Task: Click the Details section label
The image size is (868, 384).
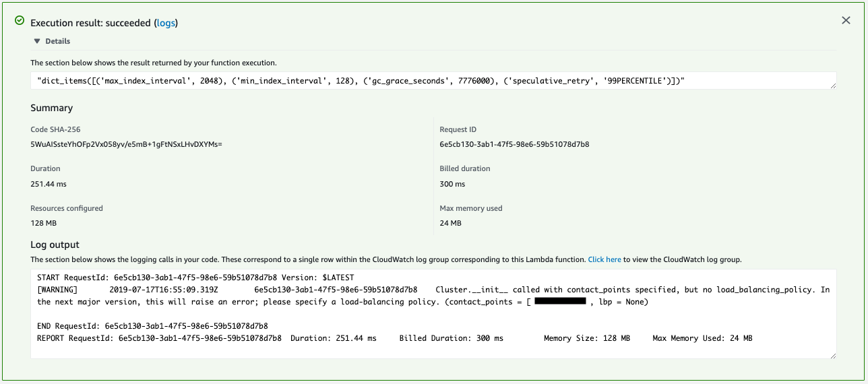Action: (58, 41)
